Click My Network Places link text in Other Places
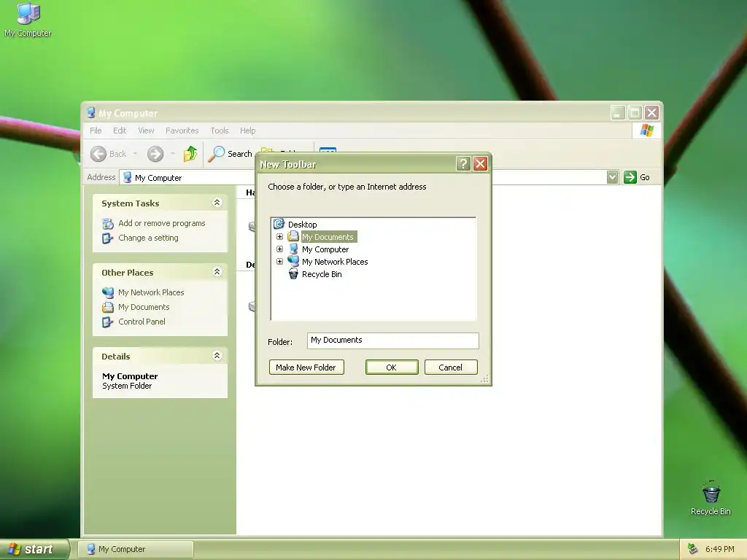The image size is (747, 560). pos(151,292)
